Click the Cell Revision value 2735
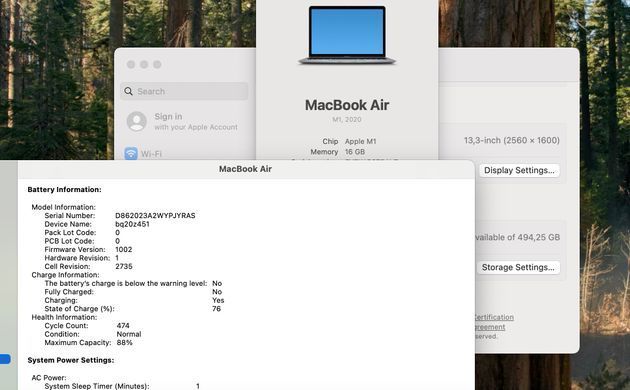 coord(124,266)
